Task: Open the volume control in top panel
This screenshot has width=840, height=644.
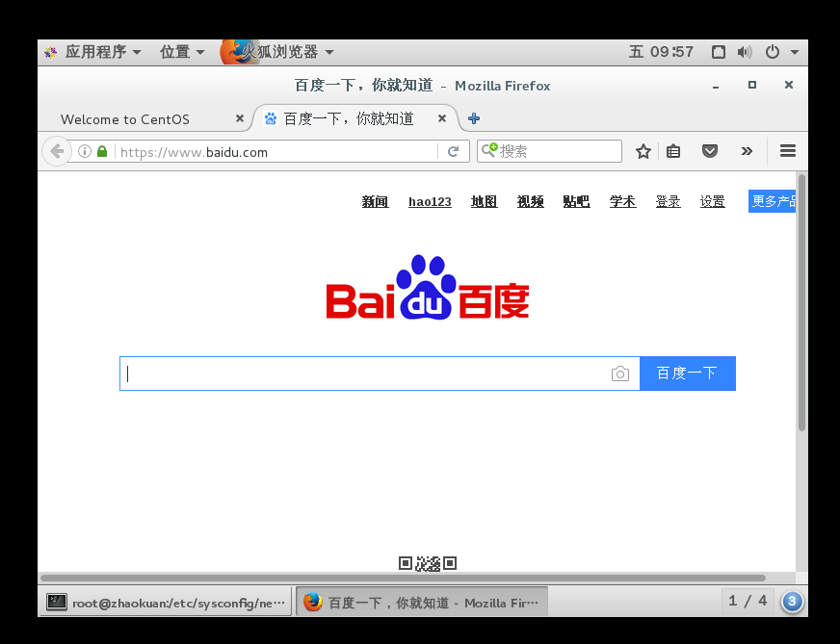Action: pyautogui.click(x=745, y=52)
